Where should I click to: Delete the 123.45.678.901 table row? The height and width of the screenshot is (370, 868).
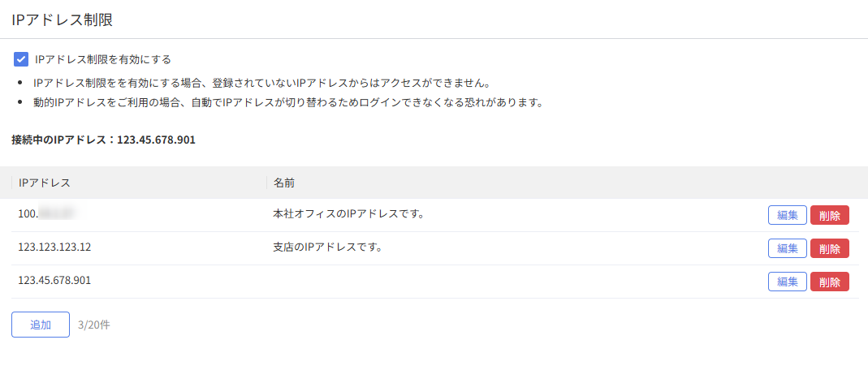(829, 282)
